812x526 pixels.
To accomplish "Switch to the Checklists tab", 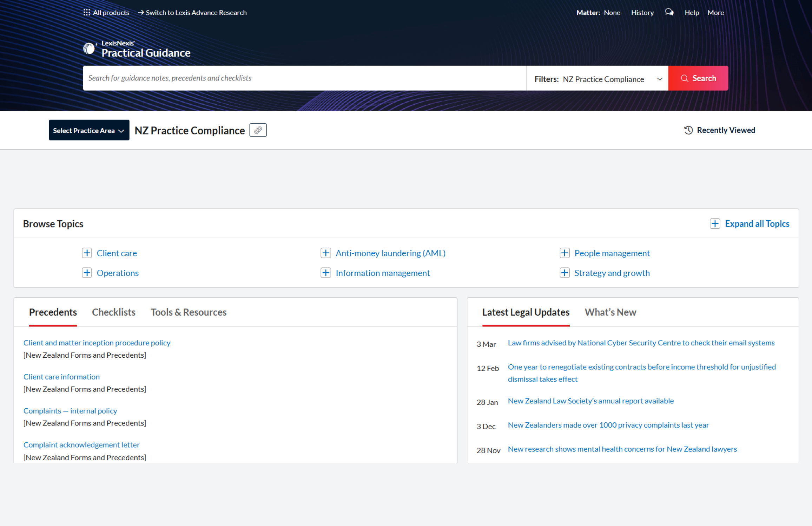I will click(114, 312).
